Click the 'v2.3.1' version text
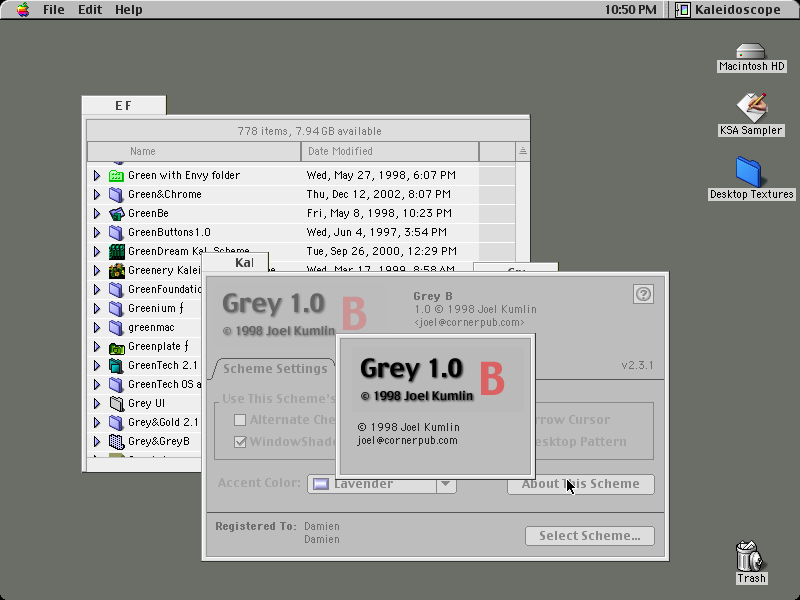Image resolution: width=800 pixels, height=600 pixels. (637, 365)
